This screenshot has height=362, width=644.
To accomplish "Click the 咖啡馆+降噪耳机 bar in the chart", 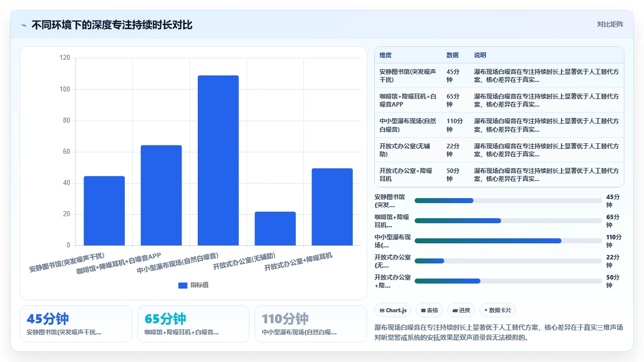I will (x=161, y=195).
